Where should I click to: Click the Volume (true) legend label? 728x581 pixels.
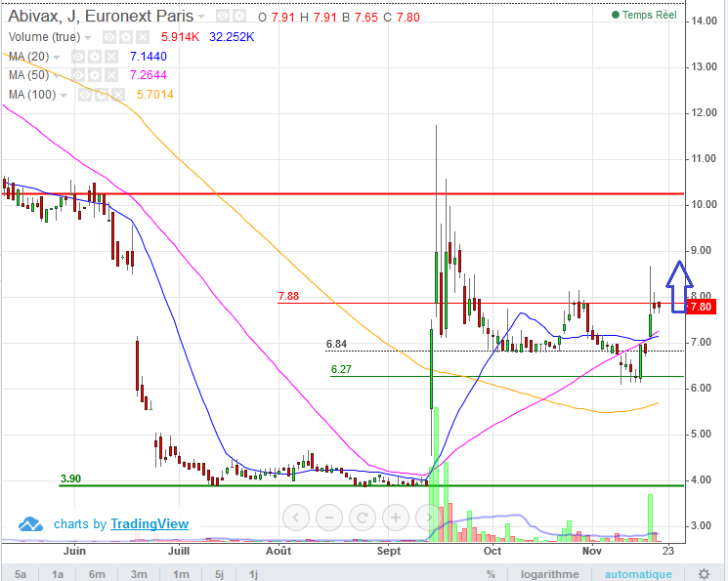tap(44, 37)
